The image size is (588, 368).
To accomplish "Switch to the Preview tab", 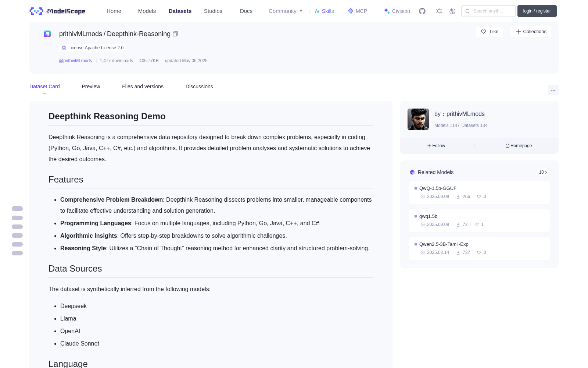I will pyautogui.click(x=91, y=86).
